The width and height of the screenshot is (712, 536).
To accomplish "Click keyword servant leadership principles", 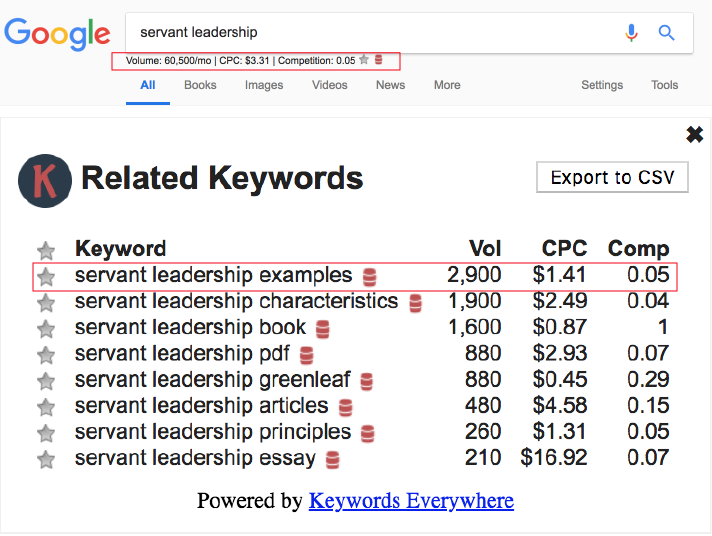I will 213,432.
